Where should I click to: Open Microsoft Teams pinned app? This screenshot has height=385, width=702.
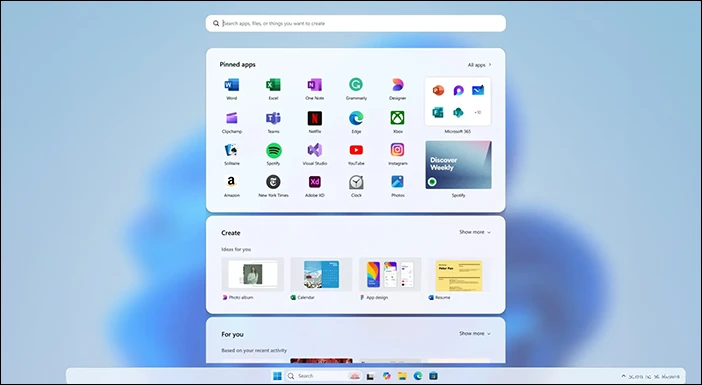(273, 118)
